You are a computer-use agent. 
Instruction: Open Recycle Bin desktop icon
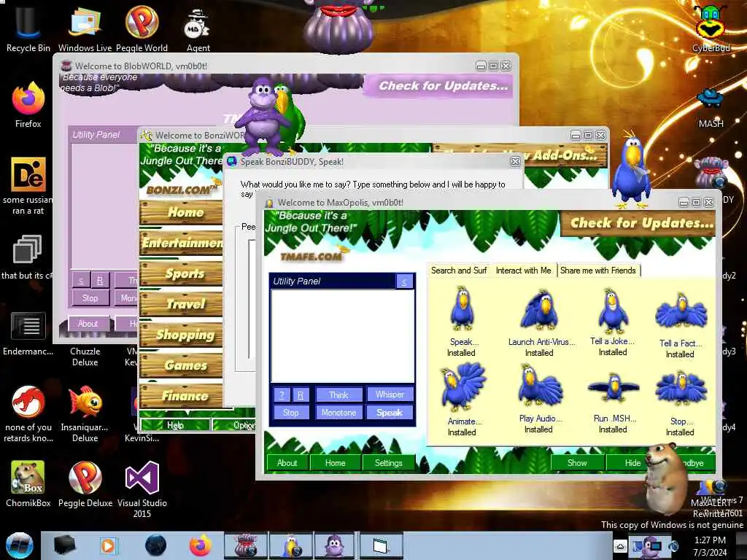[28, 28]
